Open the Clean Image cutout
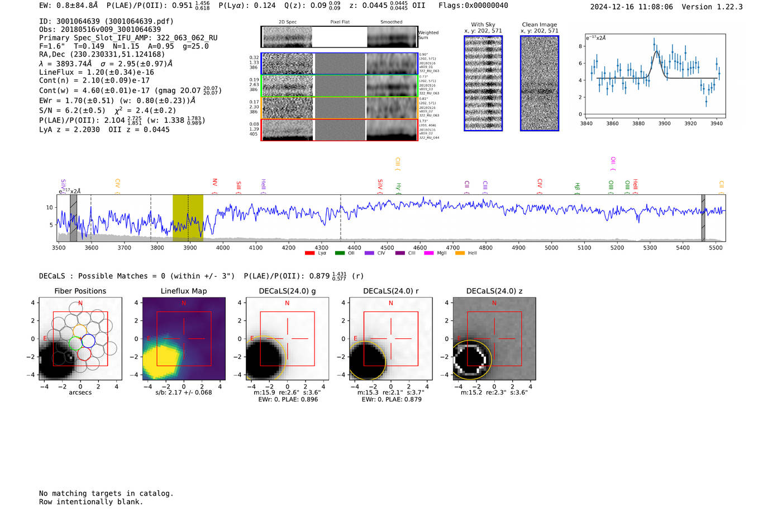The height and width of the screenshot is (532, 782). click(540, 83)
